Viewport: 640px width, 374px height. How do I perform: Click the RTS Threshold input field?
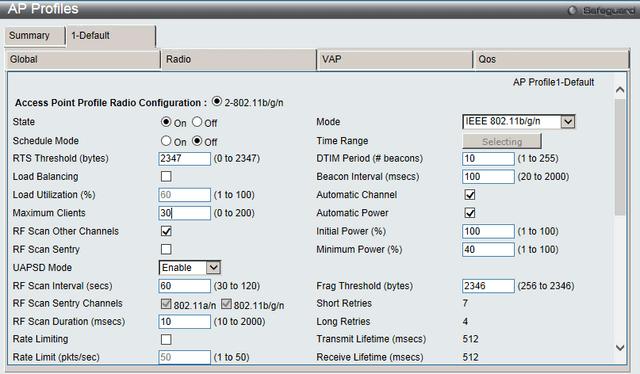click(184, 158)
